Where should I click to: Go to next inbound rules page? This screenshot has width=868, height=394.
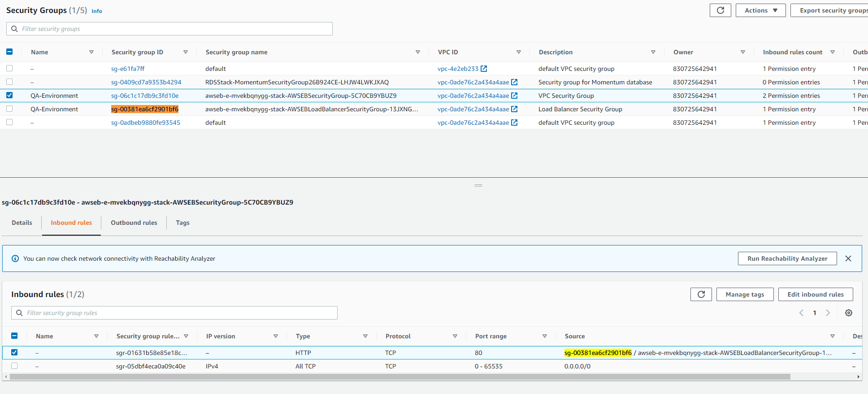click(x=828, y=313)
